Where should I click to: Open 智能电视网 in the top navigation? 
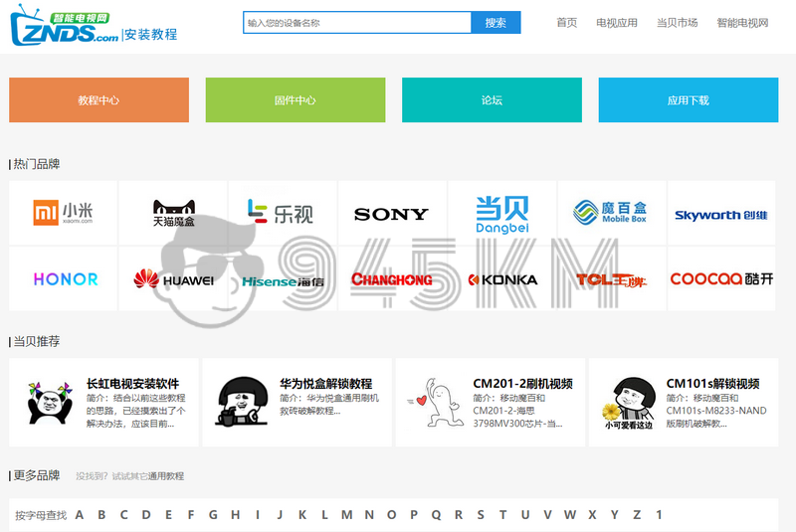742,23
